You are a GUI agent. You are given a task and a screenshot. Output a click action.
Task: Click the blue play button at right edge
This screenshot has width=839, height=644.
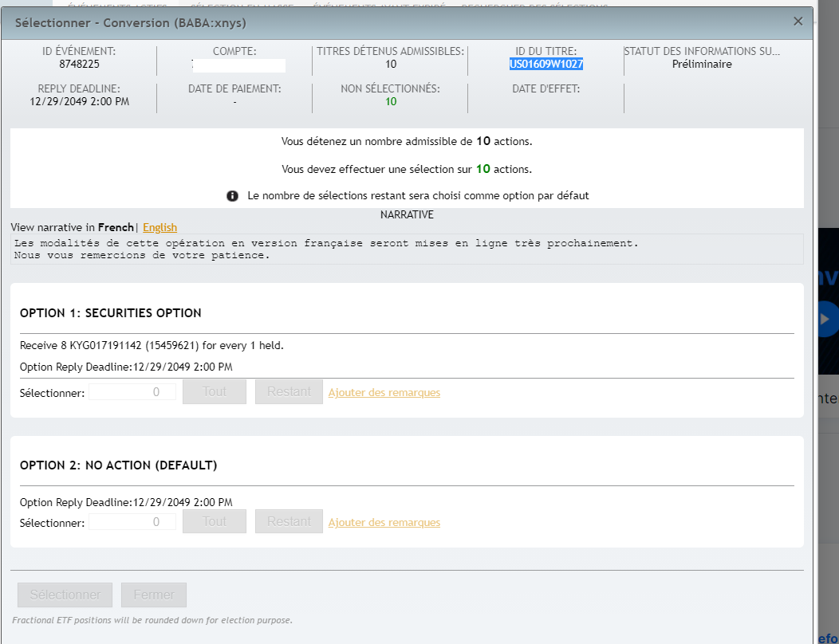[826, 319]
